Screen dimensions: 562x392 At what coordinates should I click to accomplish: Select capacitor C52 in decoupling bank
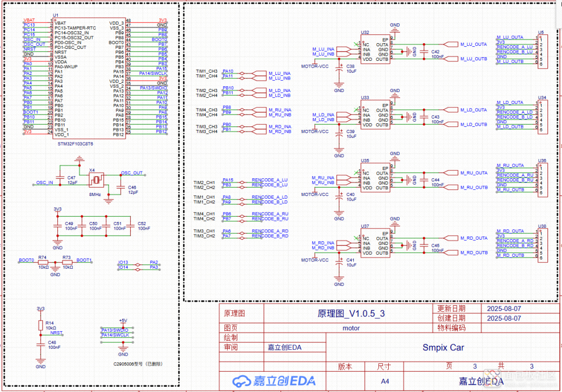pos(131,226)
